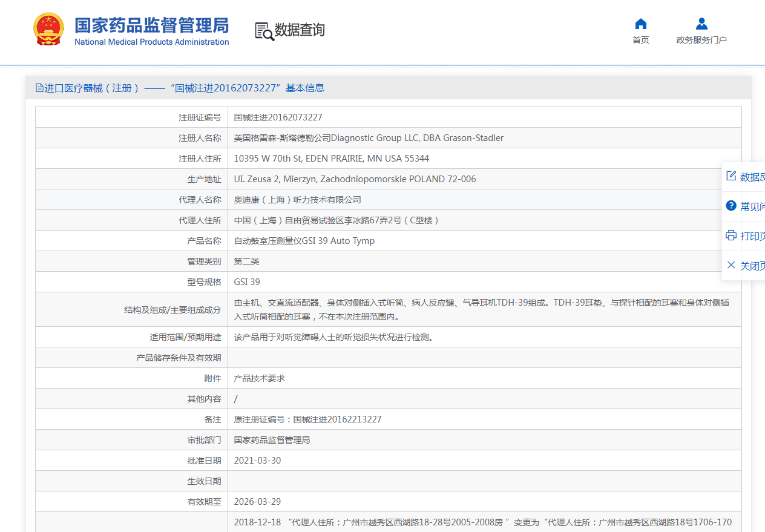Click management category value 第二类
765x532 pixels.
click(247, 261)
